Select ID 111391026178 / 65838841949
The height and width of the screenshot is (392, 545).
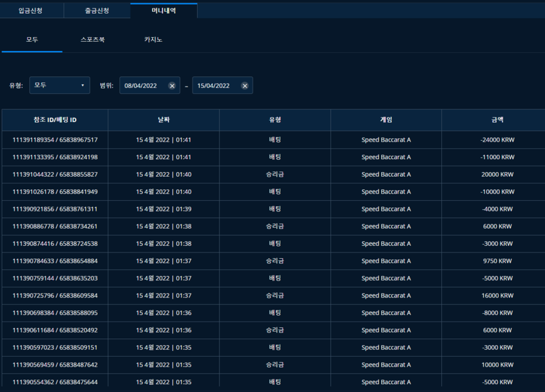[55, 192]
